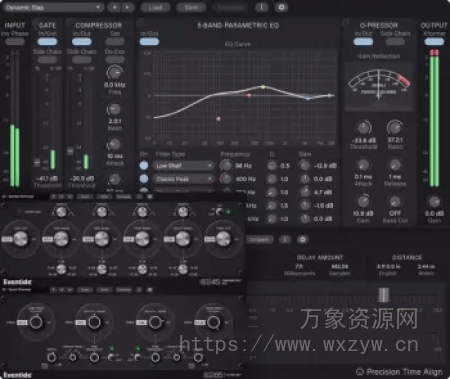The width and height of the screenshot is (450, 379).
Task: Click the gain knob at -1.6 dB
Action: 305,205
